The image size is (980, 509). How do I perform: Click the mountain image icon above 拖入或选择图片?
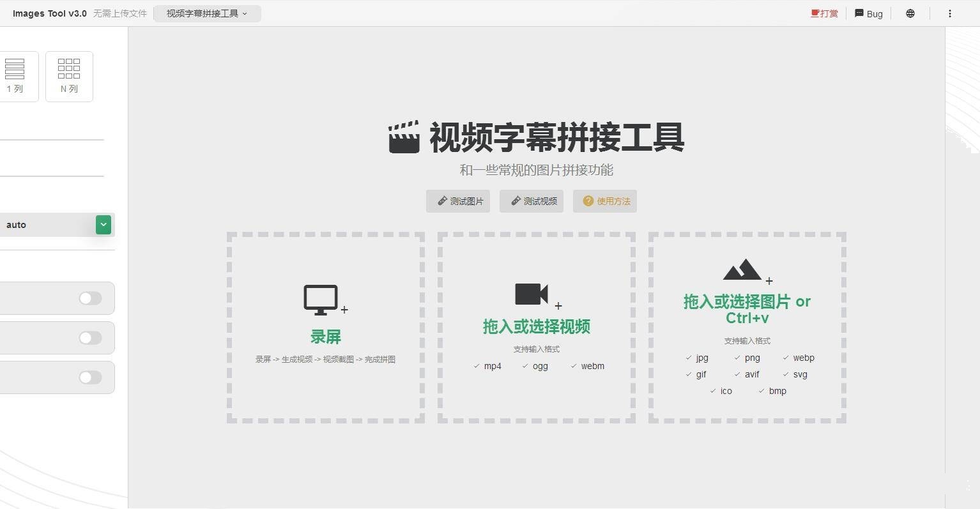click(741, 270)
